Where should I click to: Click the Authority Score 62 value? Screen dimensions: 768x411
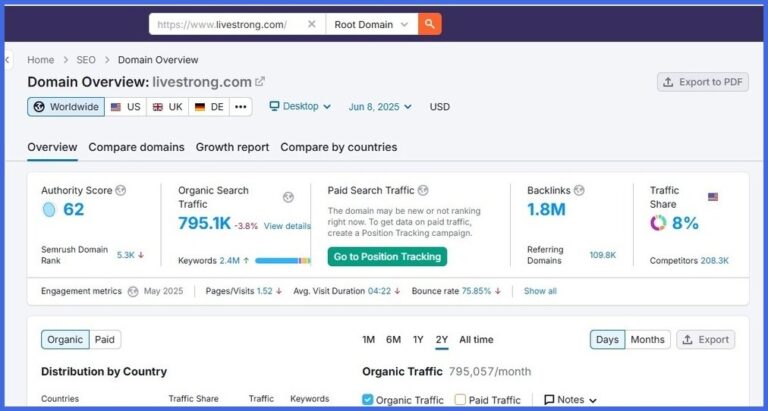(x=73, y=209)
